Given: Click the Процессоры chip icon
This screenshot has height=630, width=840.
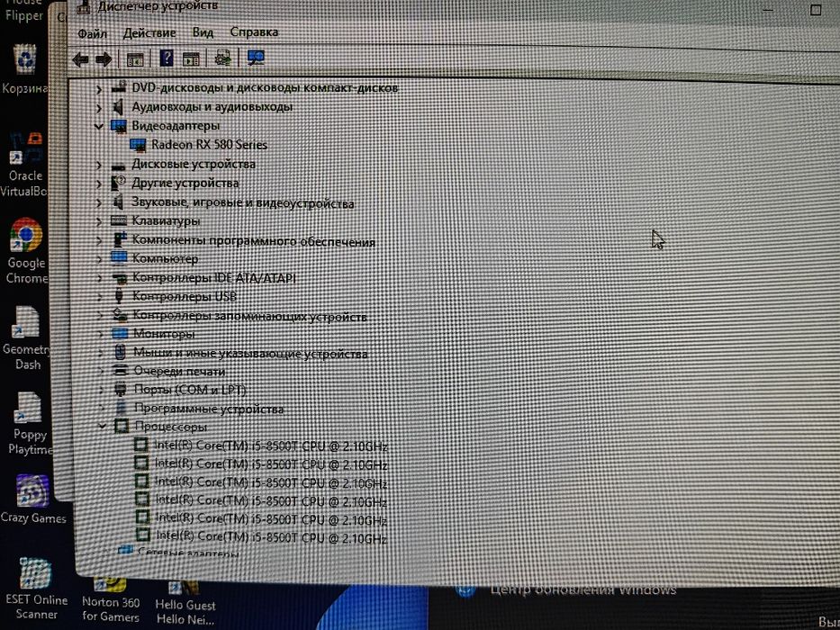Looking at the screenshot, I should click(122, 427).
